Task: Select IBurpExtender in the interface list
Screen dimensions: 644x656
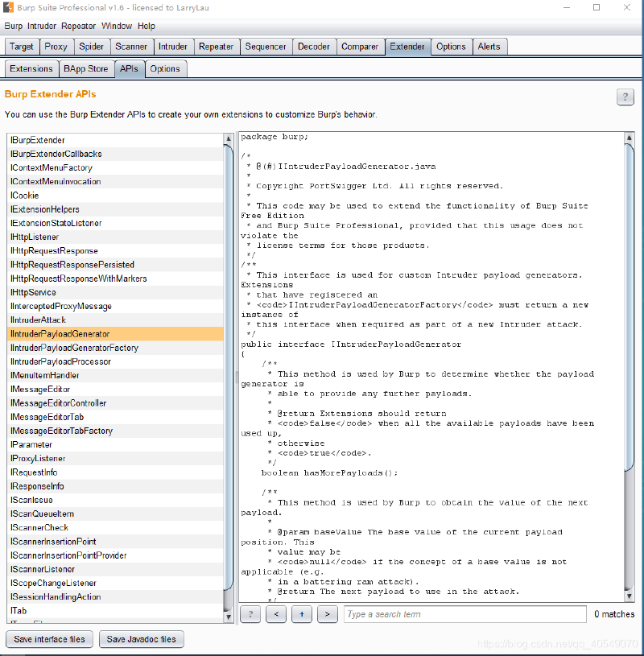Action: coord(115,140)
